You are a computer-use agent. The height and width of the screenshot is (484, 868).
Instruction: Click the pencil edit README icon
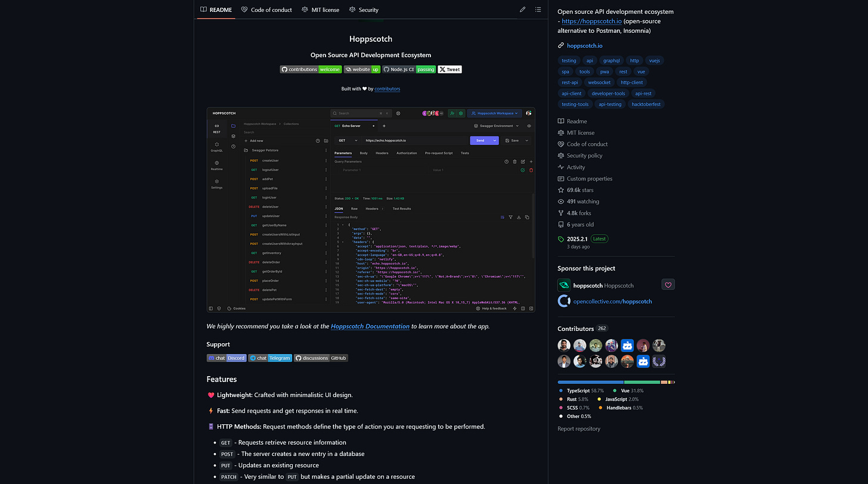click(x=523, y=10)
